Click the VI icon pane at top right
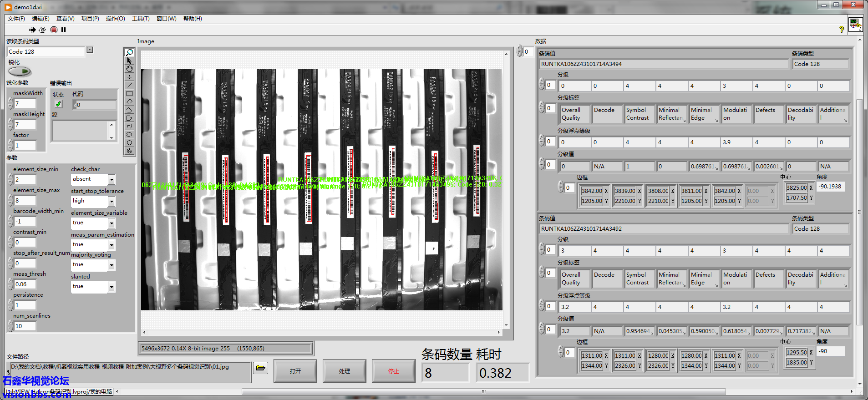The image size is (868, 400). tap(855, 24)
